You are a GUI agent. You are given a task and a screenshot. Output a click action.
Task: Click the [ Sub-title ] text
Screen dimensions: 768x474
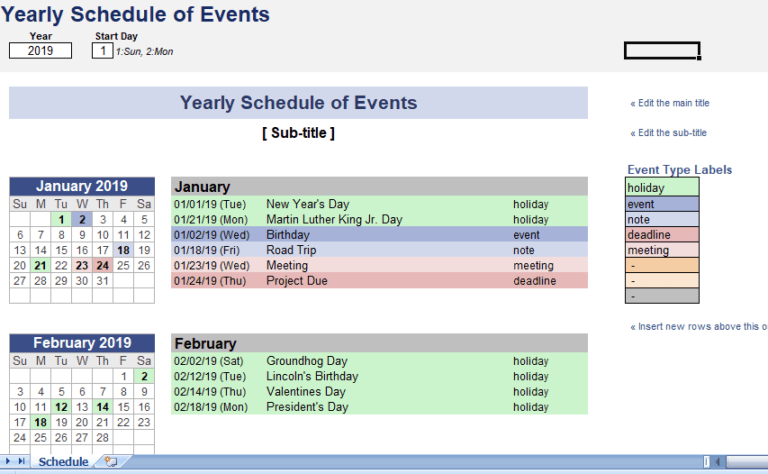(x=298, y=133)
